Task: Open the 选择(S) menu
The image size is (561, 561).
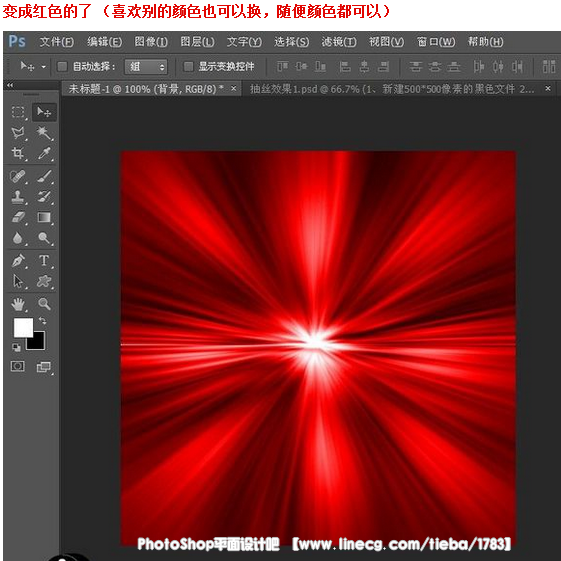Action: (x=292, y=42)
